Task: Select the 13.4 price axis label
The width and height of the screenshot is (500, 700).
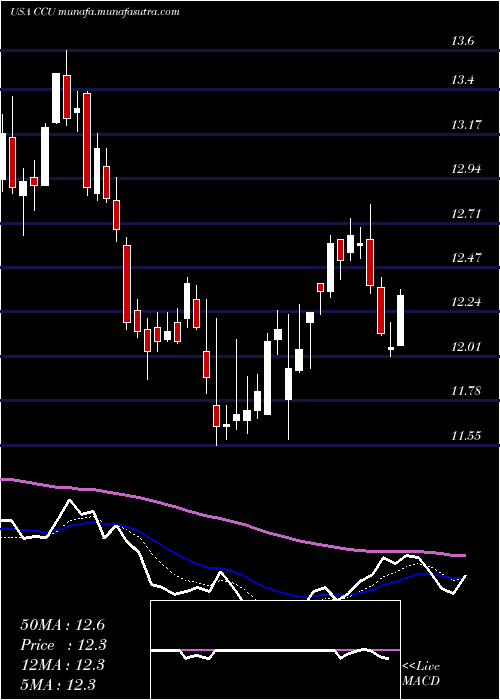Action: pyautogui.click(x=462, y=80)
